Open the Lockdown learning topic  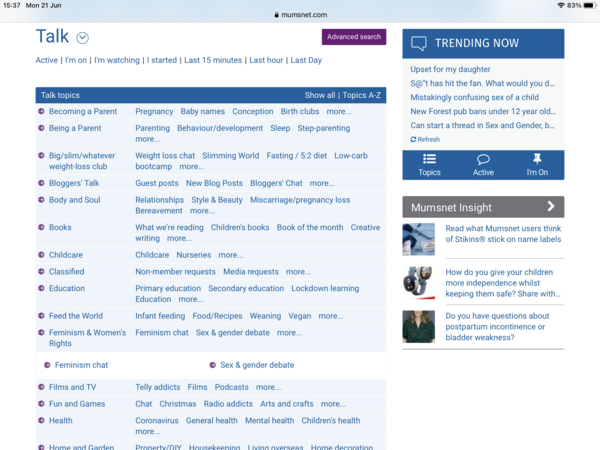(x=325, y=288)
